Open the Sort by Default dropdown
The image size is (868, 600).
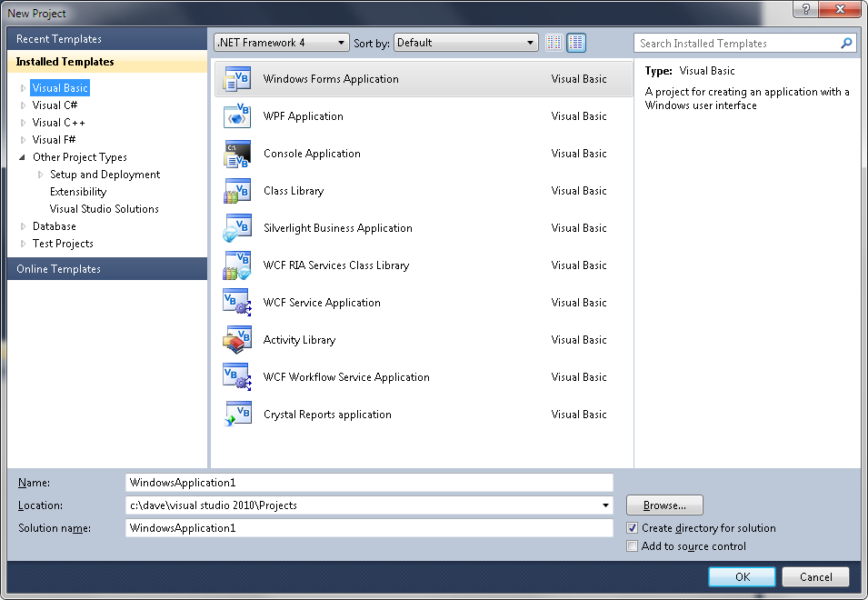[466, 43]
